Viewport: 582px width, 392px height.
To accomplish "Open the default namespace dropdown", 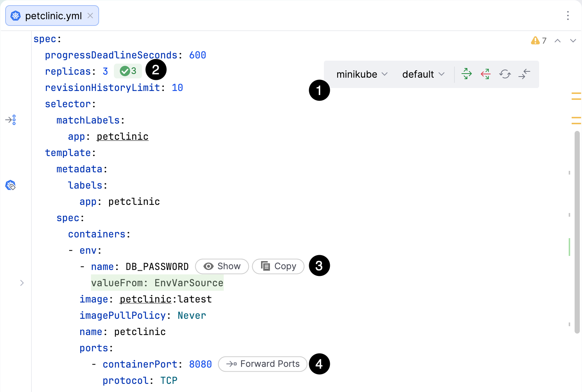I will (x=423, y=74).
